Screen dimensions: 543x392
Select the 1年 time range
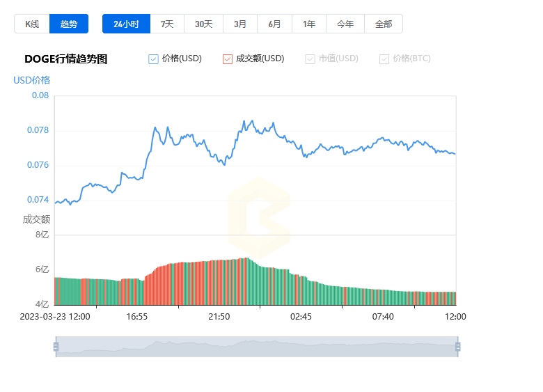[309, 24]
